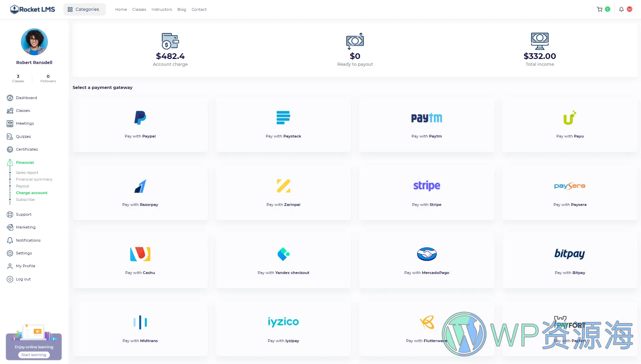This screenshot has width=641, height=364.
Task: Click the Dashboard sidebar icon
Action: point(10,98)
